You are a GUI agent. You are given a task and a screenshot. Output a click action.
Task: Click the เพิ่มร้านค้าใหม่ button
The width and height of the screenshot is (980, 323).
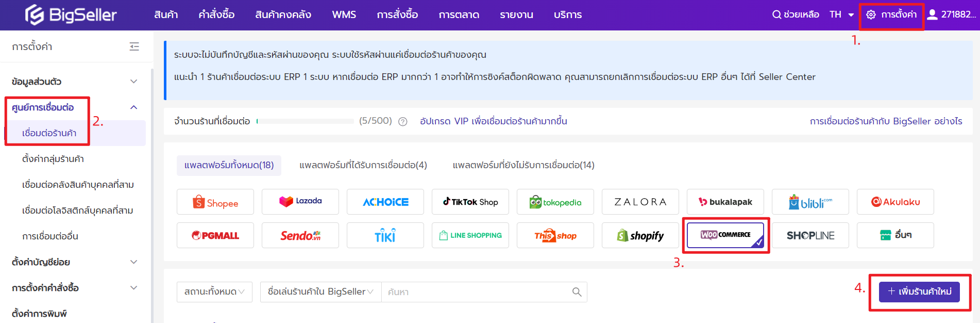click(x=919, y=292)
